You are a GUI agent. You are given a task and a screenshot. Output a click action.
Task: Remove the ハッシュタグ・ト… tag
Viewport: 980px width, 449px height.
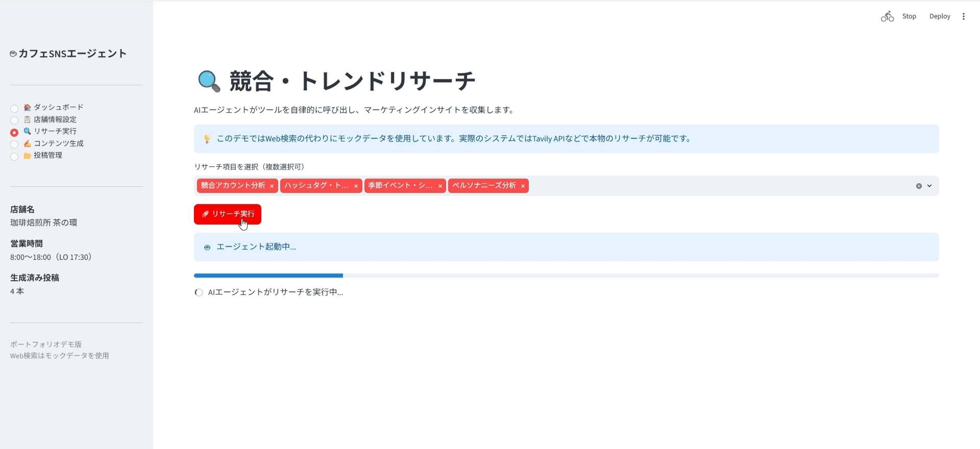coord(356,186)
